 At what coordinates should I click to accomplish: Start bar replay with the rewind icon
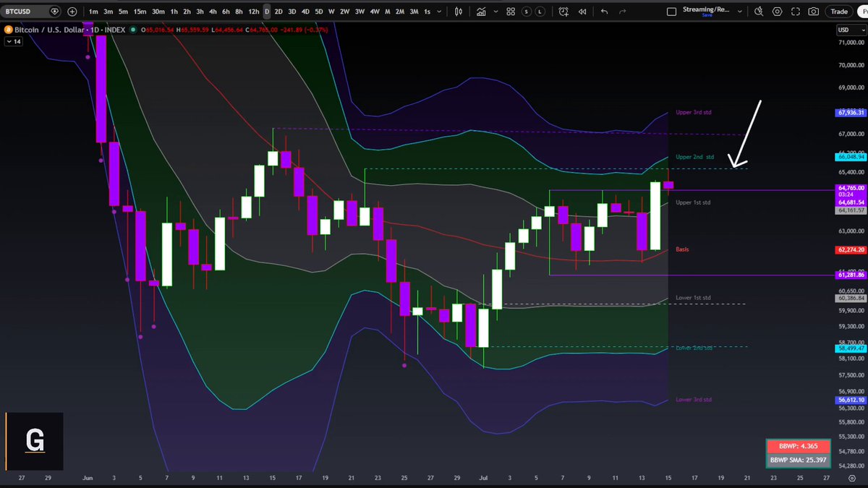(x=584, y=12)
